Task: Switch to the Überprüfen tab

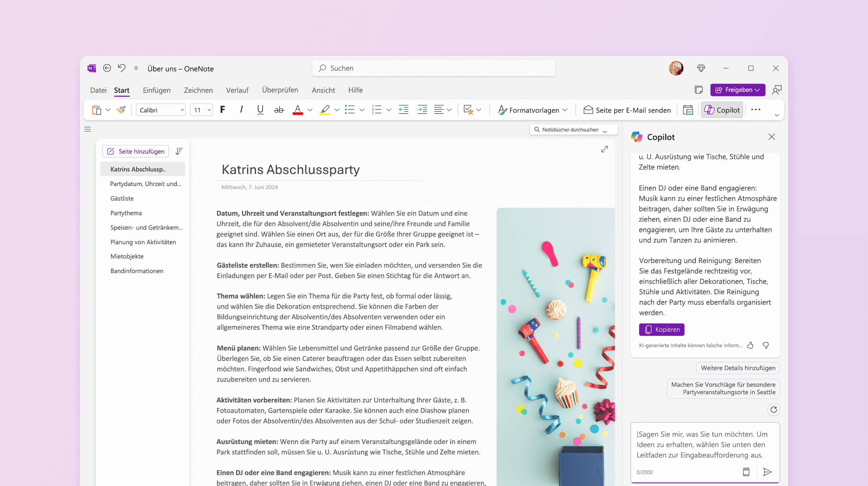Action: (x=280, y=90)
